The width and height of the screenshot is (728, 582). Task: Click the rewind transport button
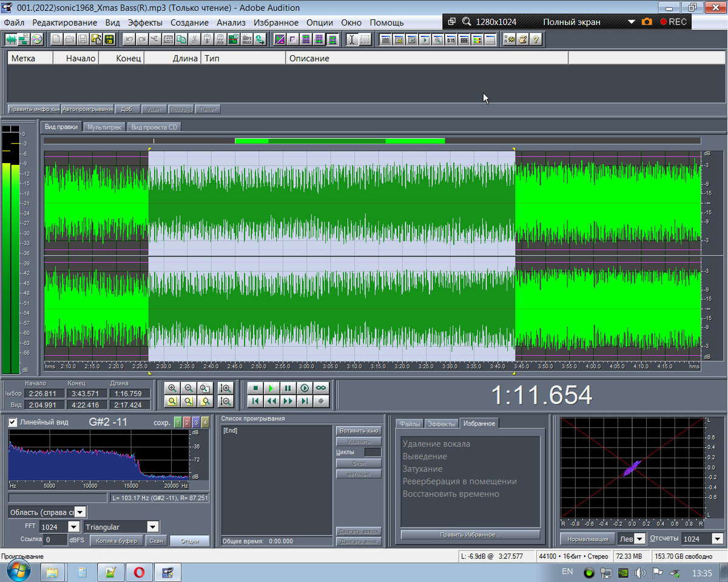[x=272, y=401]
